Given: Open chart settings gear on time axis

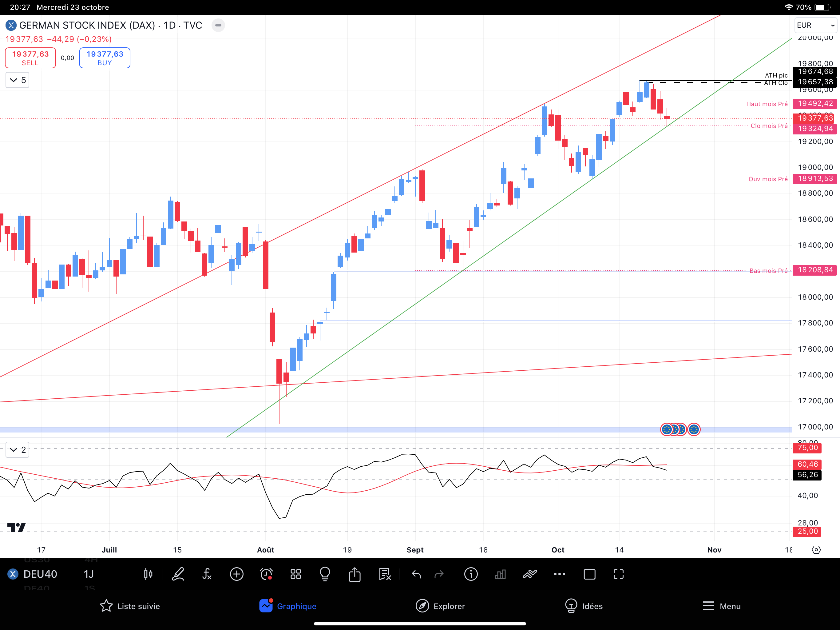Looking at the screenshot, I should tap(816, 549).
